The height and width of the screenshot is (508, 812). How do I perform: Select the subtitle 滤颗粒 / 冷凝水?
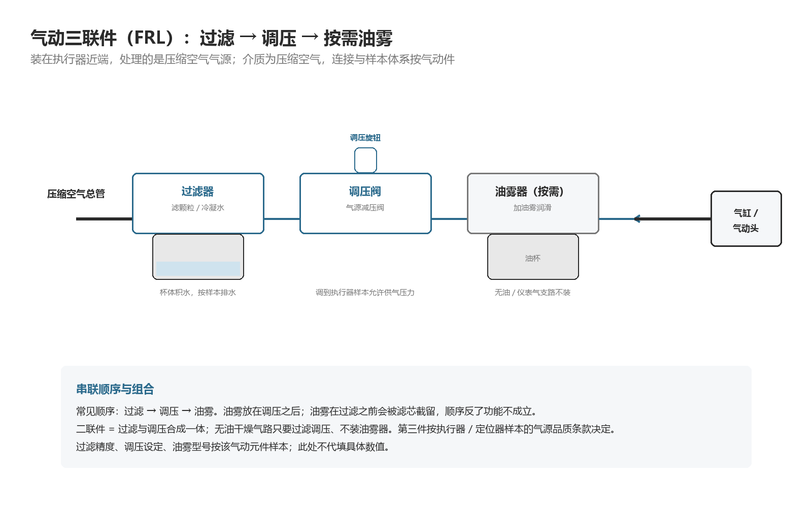point(198,208)
